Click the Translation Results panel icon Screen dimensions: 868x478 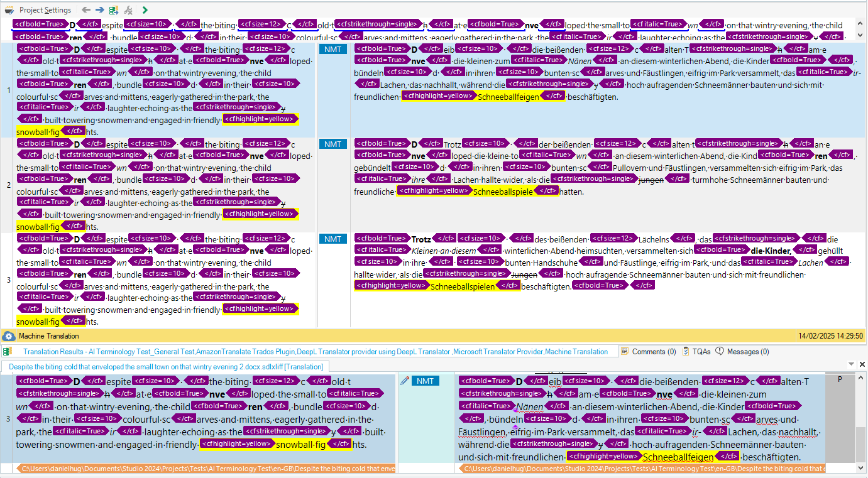click(7, 352)
